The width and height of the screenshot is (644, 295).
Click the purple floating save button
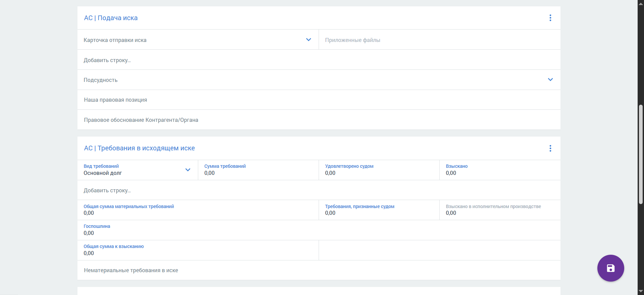coord(610,268)
